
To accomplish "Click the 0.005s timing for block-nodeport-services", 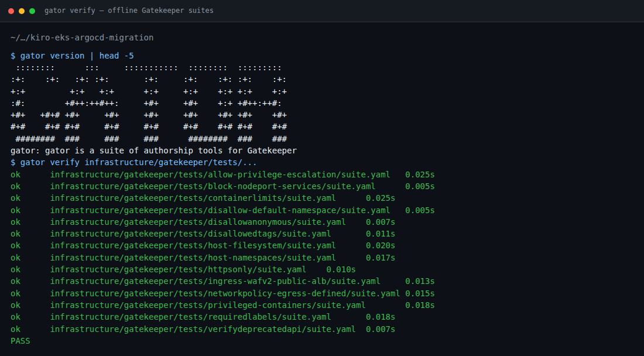I will (420, 186).
